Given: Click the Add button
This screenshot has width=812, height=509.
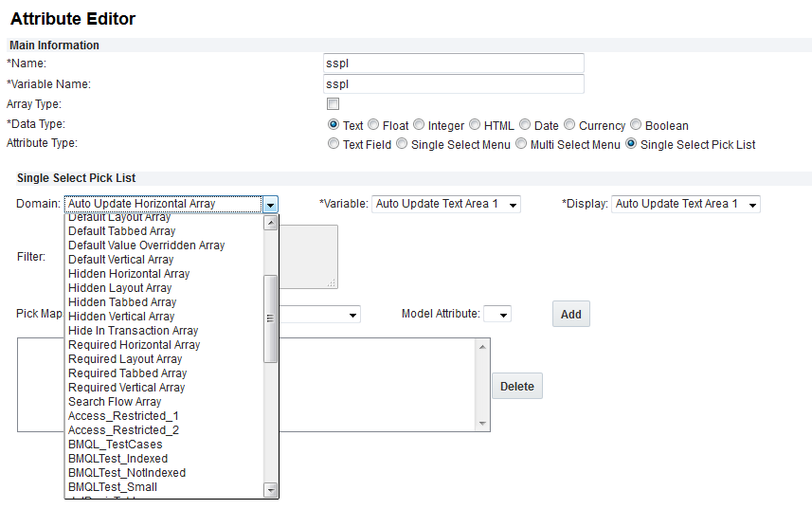Looking at the screenshot, I should click(x=571, y=314).
